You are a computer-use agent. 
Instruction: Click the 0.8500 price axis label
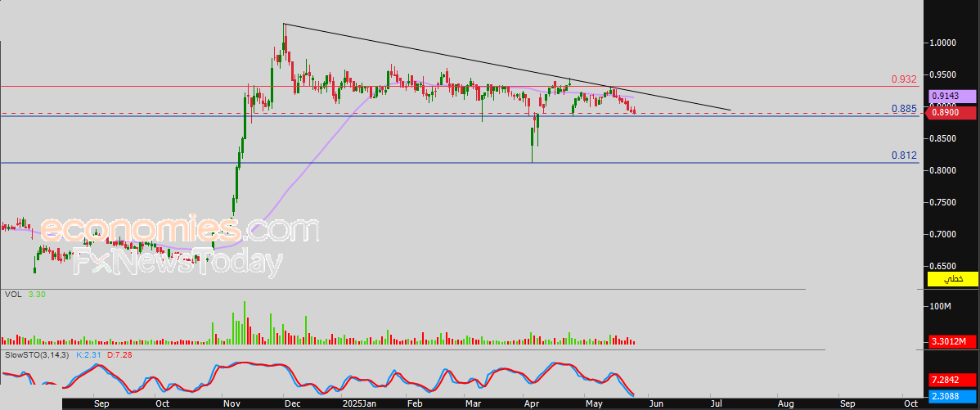point(944,139)
